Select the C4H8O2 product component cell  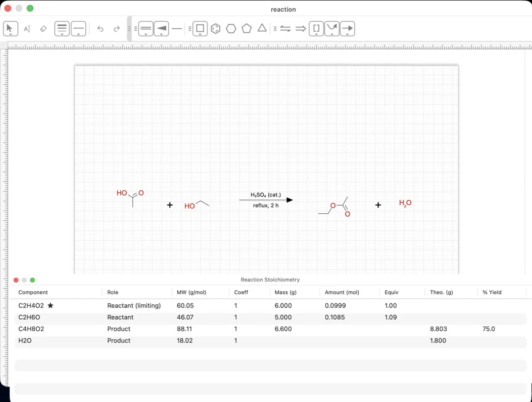(x=31, y=329)
